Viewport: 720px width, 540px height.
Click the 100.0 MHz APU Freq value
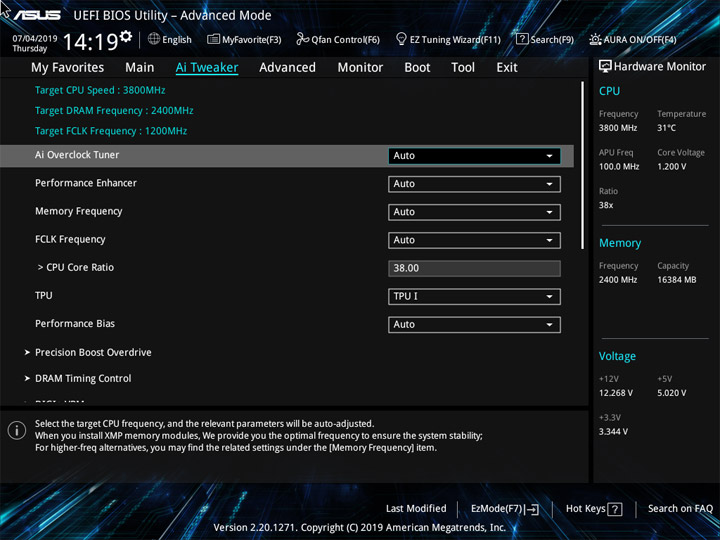click(619, 166)
